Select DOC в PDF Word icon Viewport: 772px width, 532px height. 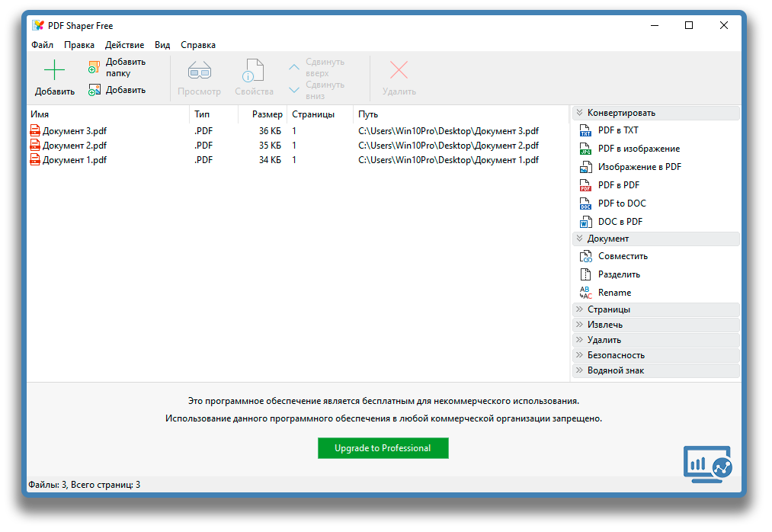pos(585,222)
